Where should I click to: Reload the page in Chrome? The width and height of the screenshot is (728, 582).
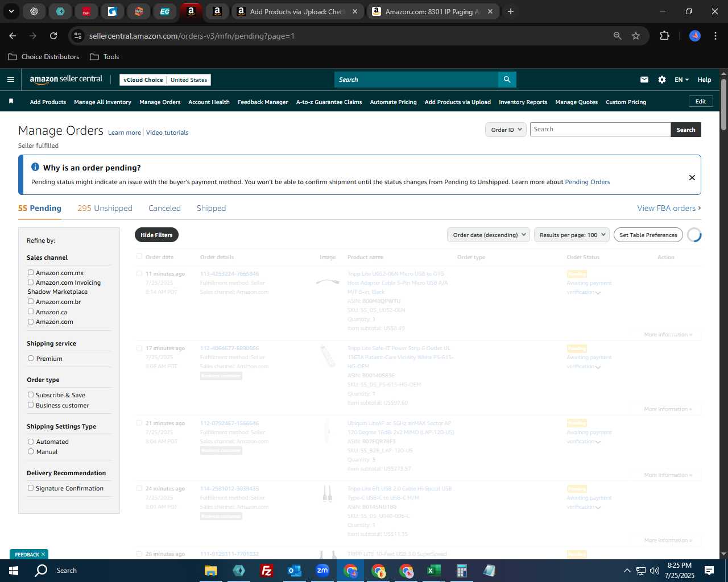(x=53, y=36)
